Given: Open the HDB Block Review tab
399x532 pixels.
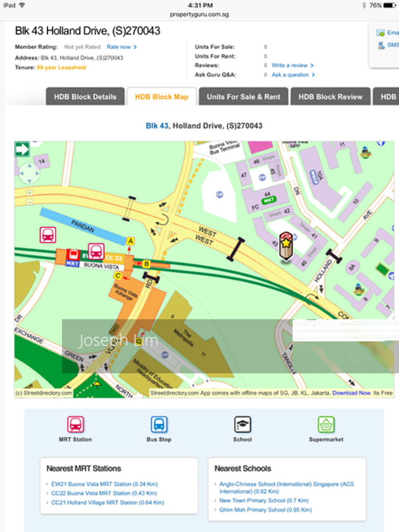Looking at the screenshot, I should (330, 97).
